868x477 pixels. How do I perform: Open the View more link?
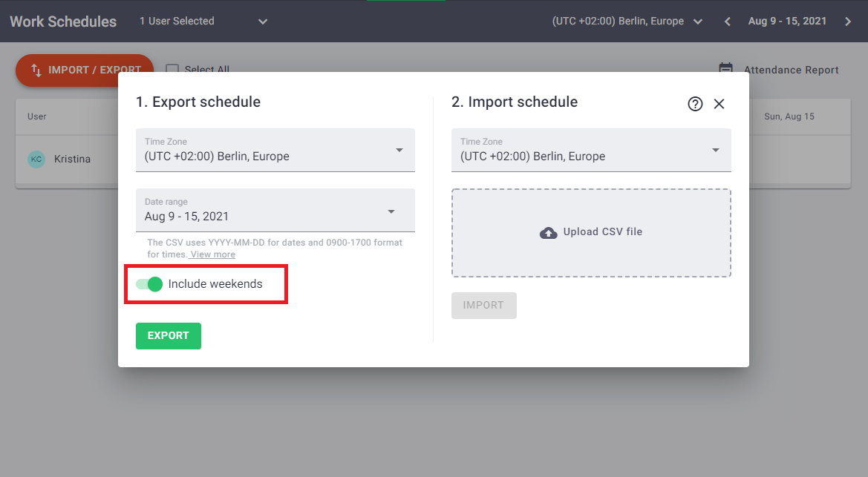coord(212,254)
